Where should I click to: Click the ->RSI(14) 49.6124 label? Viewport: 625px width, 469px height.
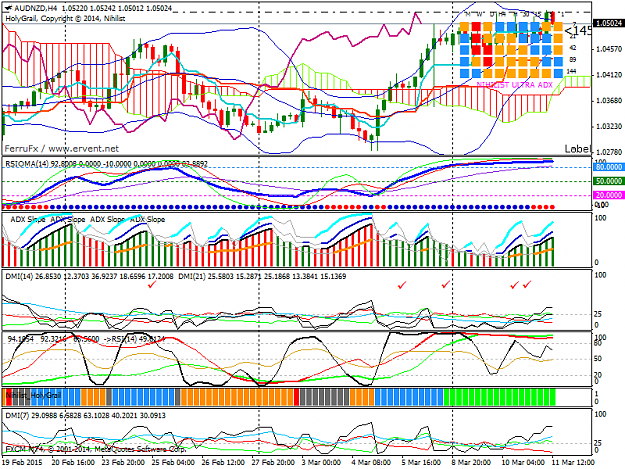pos(134,339)
